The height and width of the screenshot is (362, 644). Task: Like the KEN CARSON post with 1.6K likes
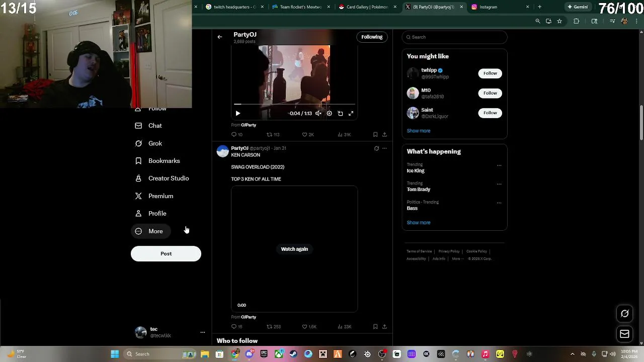point(309,327)
